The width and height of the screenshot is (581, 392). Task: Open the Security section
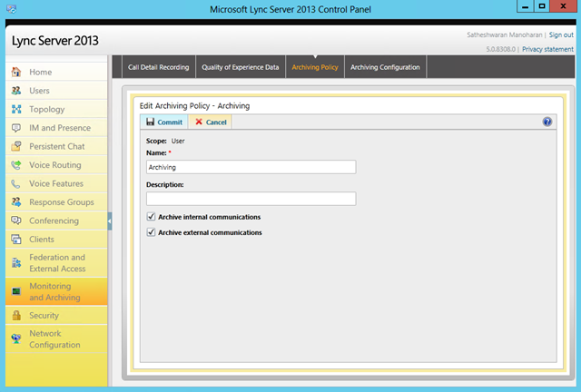pyautogui.click(x=56, y=315)
